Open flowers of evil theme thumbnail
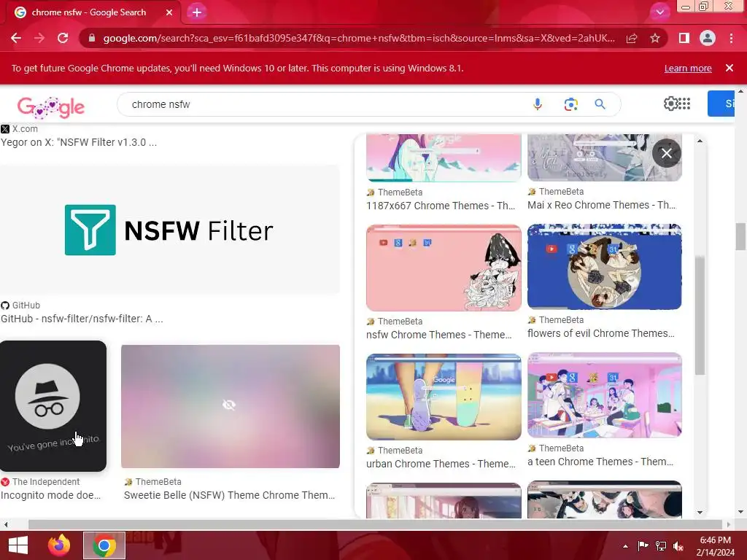The image size is (747, 560). pyautogui.click(x=605, y=266)
